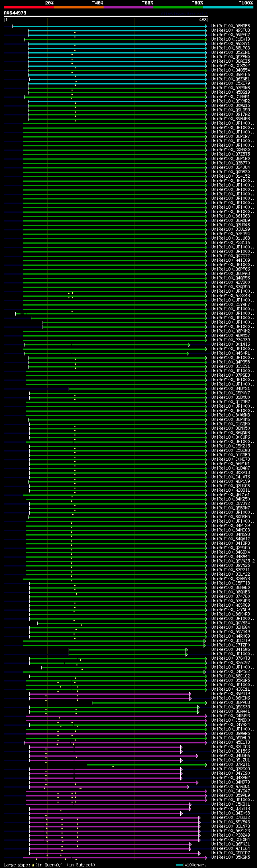Select UniRef100_B9RFF6 label

(230, 75)
